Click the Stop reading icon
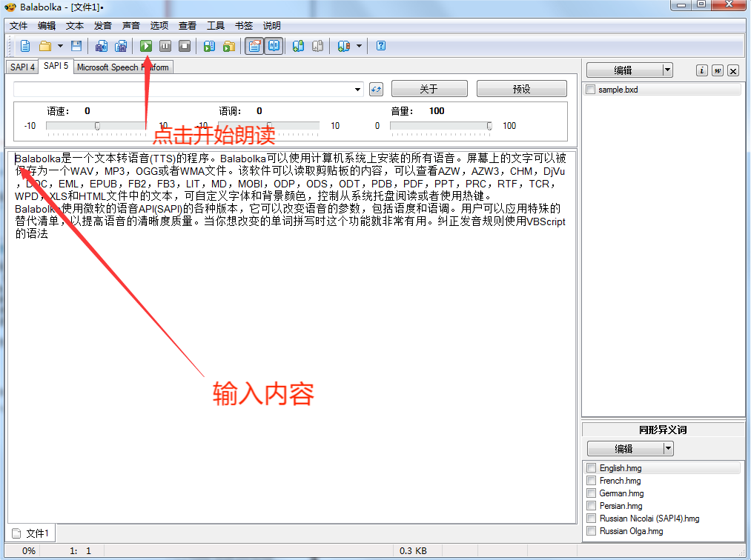Screen dimensions: 751x560 coord(185,46)
